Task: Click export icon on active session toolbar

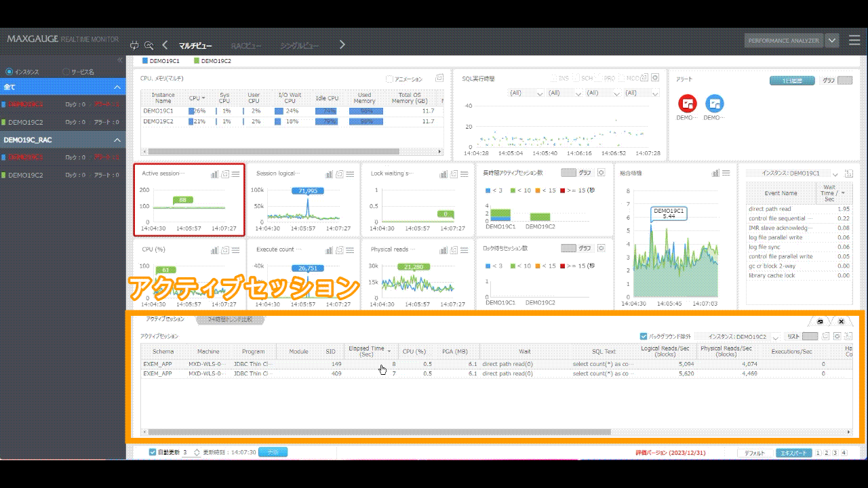Action: [848, 336]
